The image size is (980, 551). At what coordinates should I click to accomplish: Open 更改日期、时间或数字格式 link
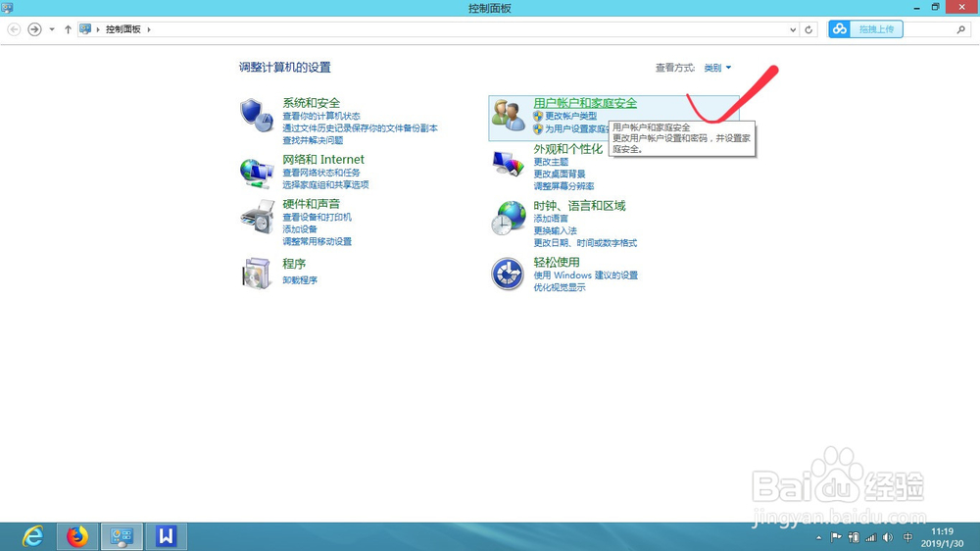(x=585, y=243)
